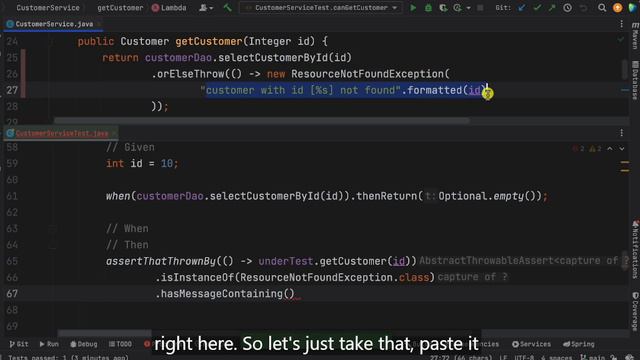640x360 pixels.
Task: Open Search Everywhere magnifier icon
Action: pos(602,8)
